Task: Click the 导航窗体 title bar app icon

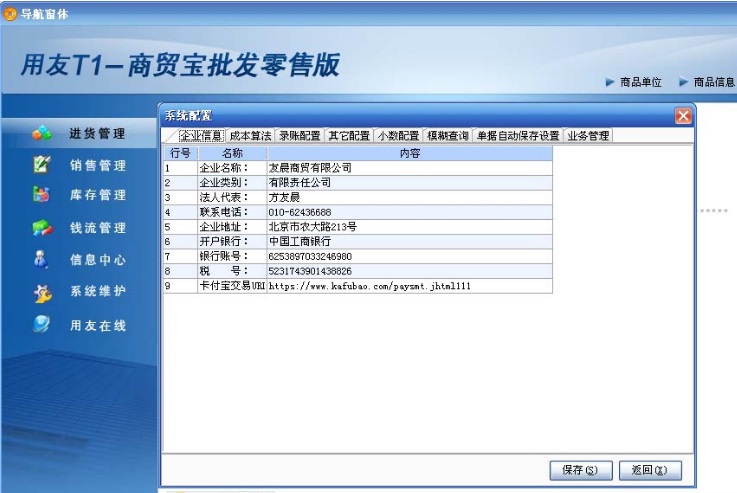Action: 9,14
